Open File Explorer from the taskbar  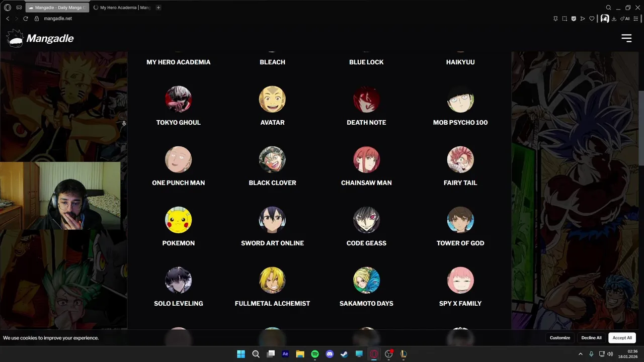pyautogui.click(x=300, y=354)
